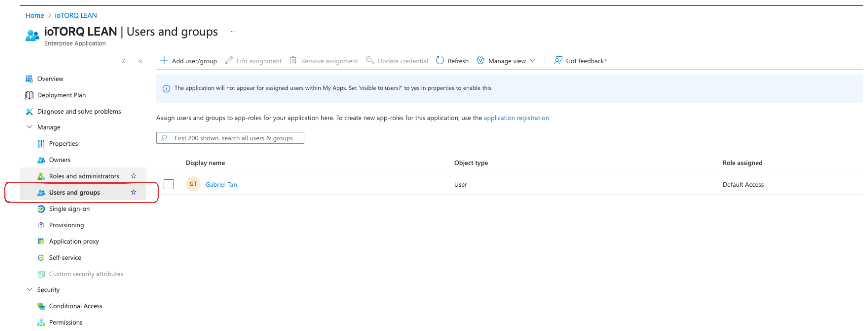This screenshot has width=868, height=331.
Task: Click Custom security attributes icon
Action: point(41,274)
